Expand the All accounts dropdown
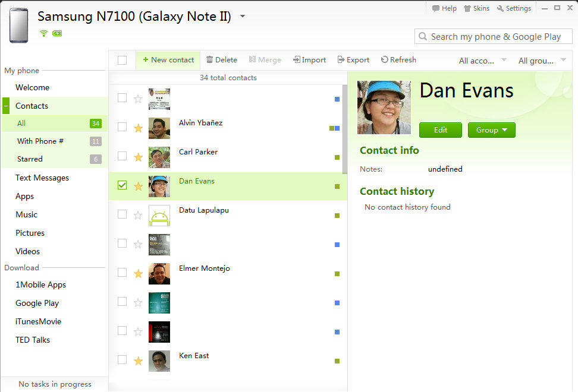 click(x=482, y=61)
